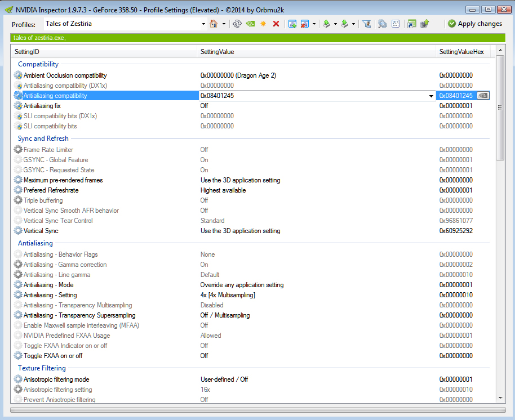Click the bottom horizontal progress bar
515x420 pixels.
(257, 410)
